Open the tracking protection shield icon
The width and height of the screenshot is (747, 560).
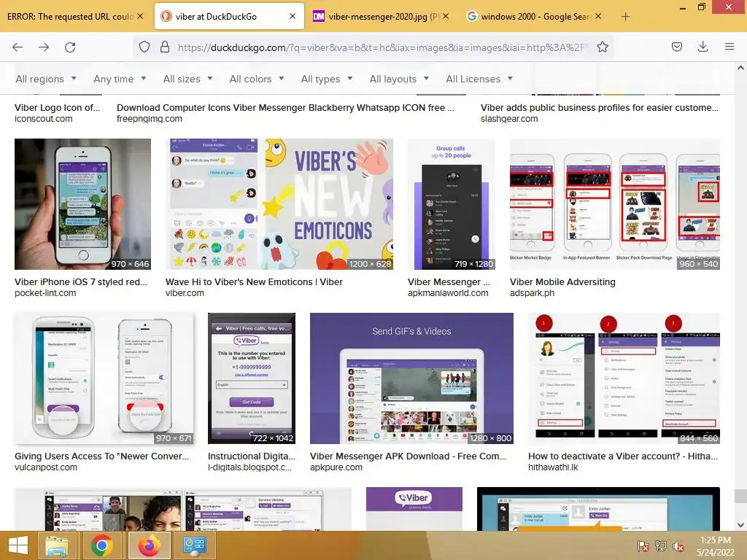(144, 47)
